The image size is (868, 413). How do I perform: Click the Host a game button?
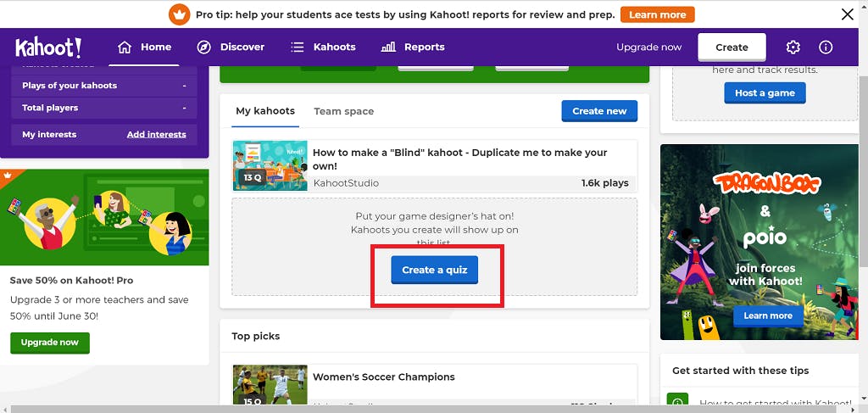765,93
